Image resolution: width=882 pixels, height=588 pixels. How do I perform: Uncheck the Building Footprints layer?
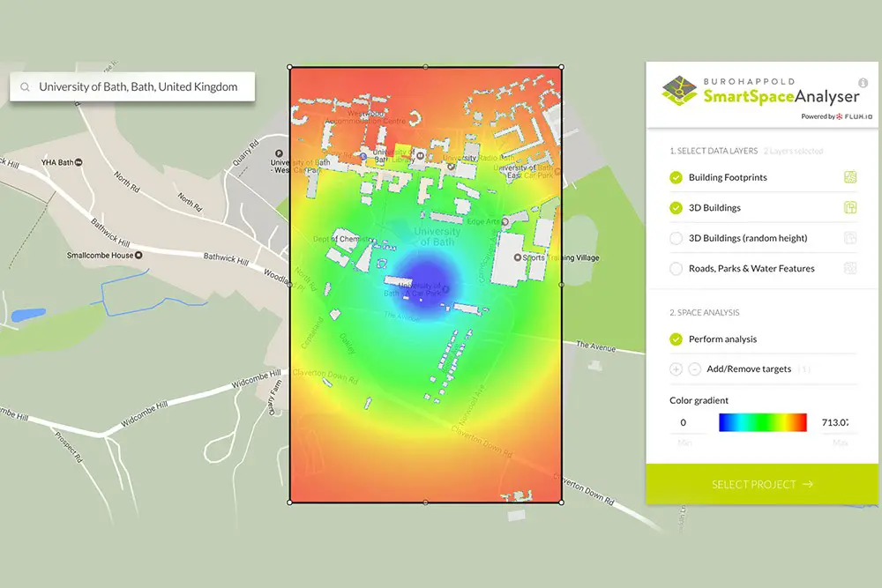(676, 178)
